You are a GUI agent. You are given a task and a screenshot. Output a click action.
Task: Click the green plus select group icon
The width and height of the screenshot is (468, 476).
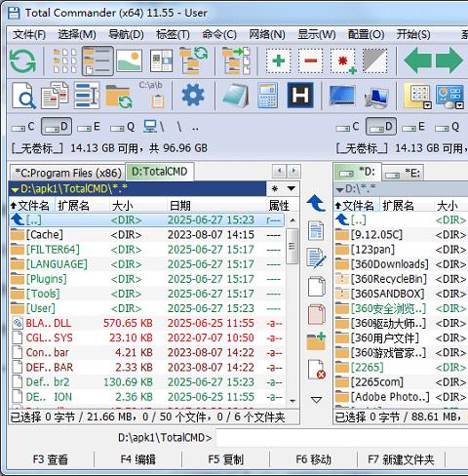click(278, 60)
